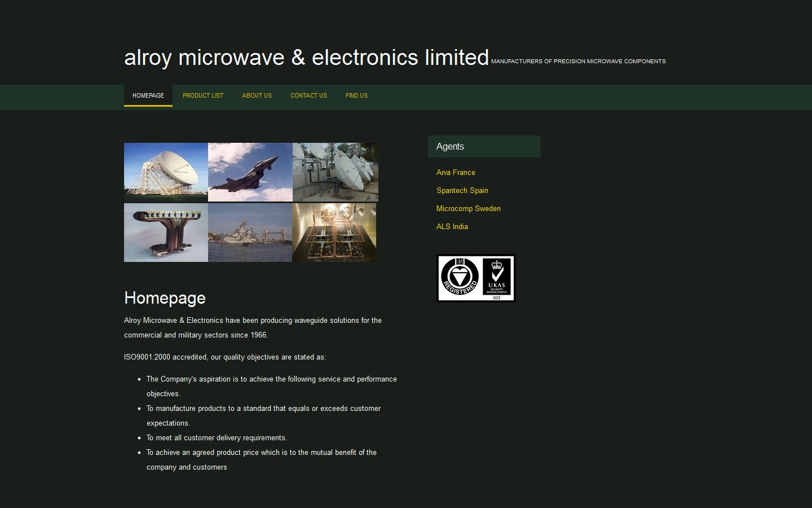
Task: View the satellite dish antennas photo
Action: [335, 172]
